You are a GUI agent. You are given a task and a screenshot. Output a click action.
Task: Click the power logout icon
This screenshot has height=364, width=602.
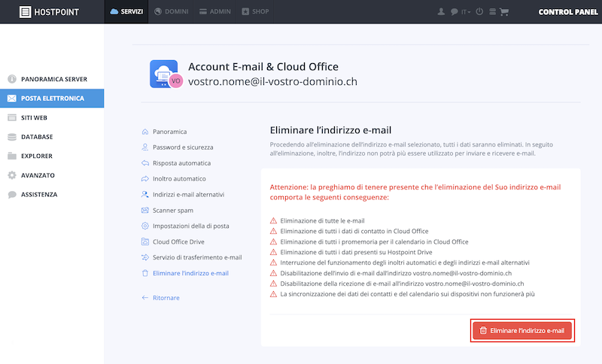(x=479, y=11)
